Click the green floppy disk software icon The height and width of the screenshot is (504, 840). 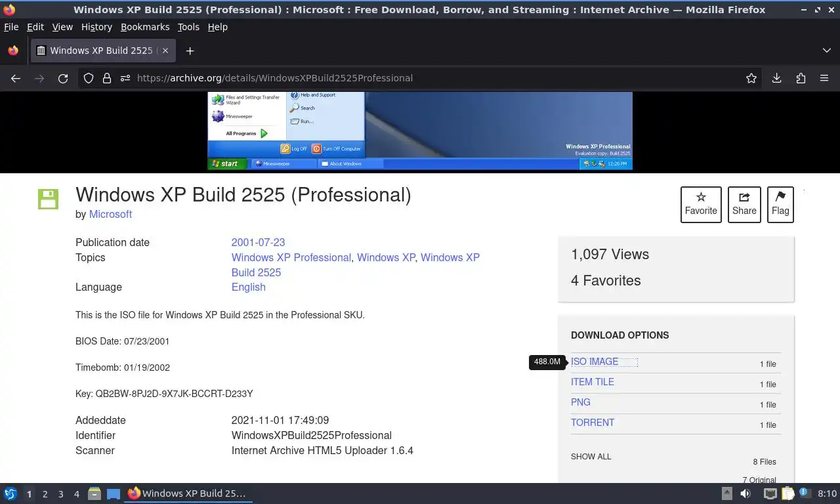click(x=49, y=199)
